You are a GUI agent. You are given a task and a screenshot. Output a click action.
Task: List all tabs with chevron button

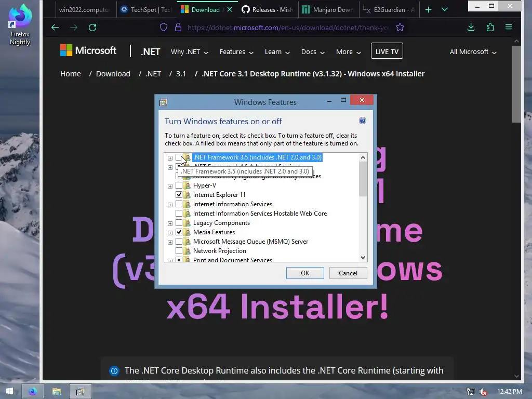click(445, 9)
